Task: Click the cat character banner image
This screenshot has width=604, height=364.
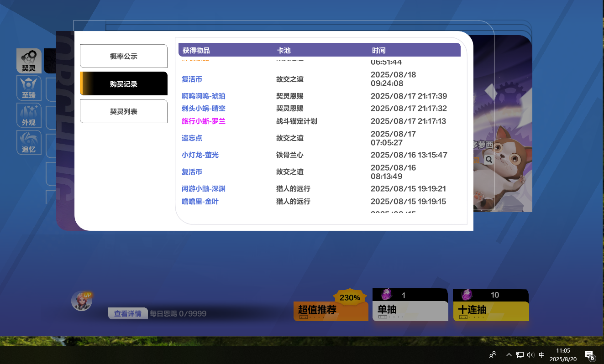Action: (x=503, y=123)
